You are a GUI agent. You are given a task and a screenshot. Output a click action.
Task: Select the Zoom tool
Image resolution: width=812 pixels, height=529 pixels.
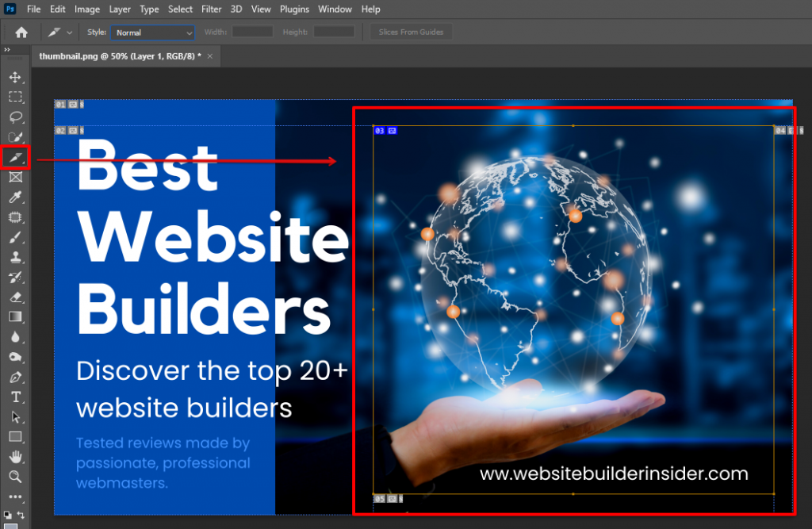pos(16,477)
